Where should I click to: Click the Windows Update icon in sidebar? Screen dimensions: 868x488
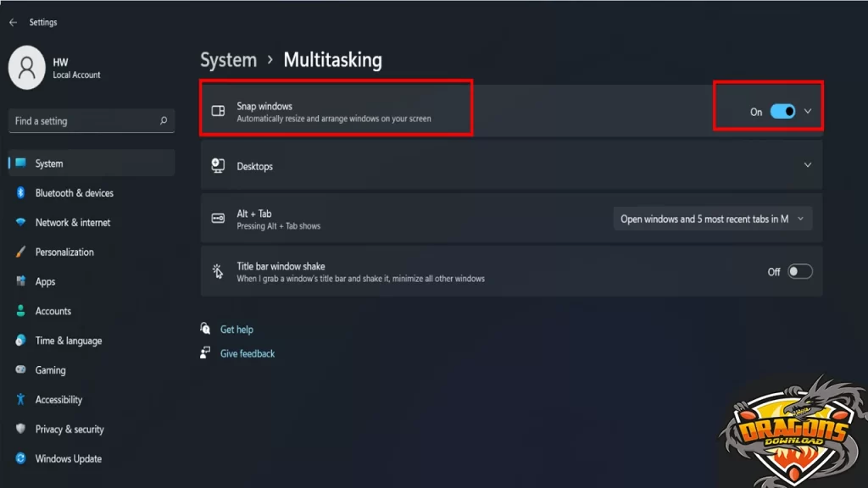tap(20, 458)
